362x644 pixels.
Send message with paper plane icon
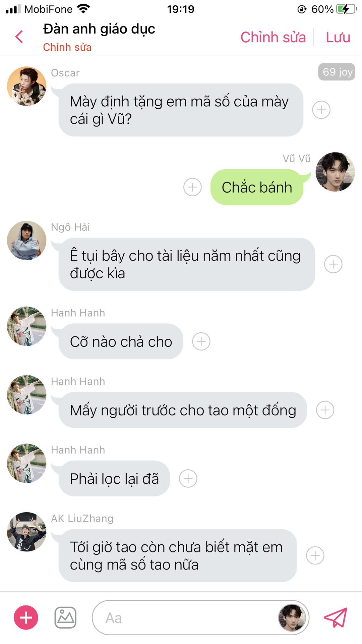pyautogui.click(x=336, y=618)
